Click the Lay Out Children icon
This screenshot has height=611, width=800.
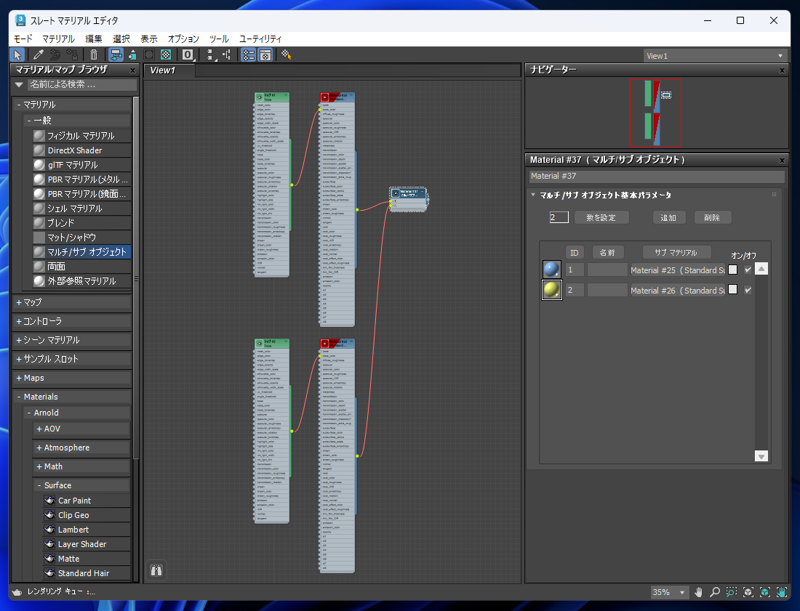[227, 55]
